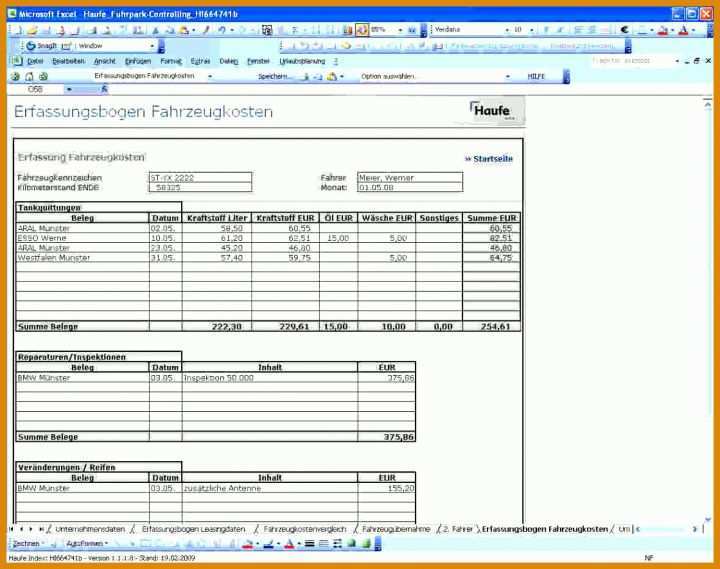Switch to the Unternehmensdaten sheet tab

pos(90,530)
